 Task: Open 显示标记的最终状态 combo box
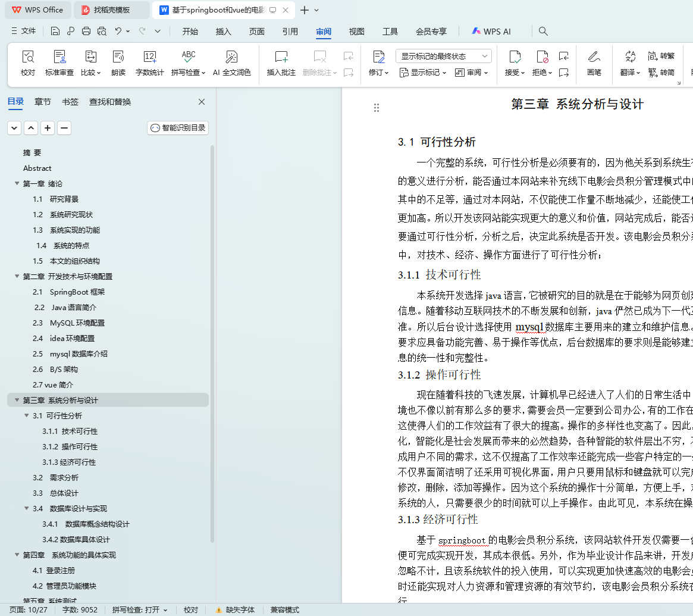click(x=444, y=56)
